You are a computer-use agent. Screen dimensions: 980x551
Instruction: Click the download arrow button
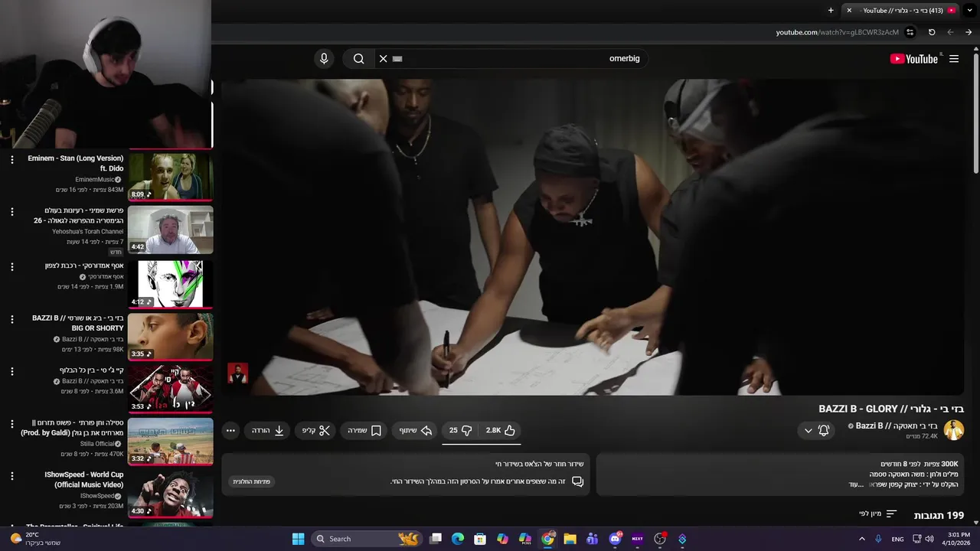[x=268, y=431]
